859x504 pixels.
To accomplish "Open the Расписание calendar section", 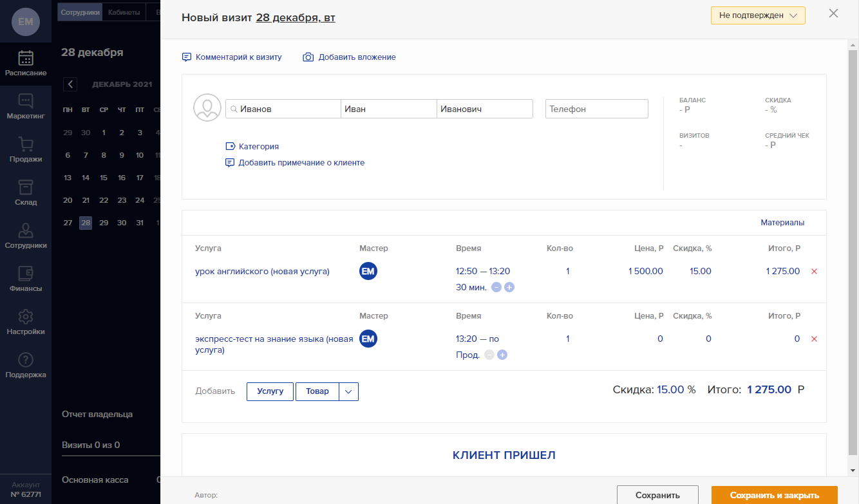I will [26, 64].
